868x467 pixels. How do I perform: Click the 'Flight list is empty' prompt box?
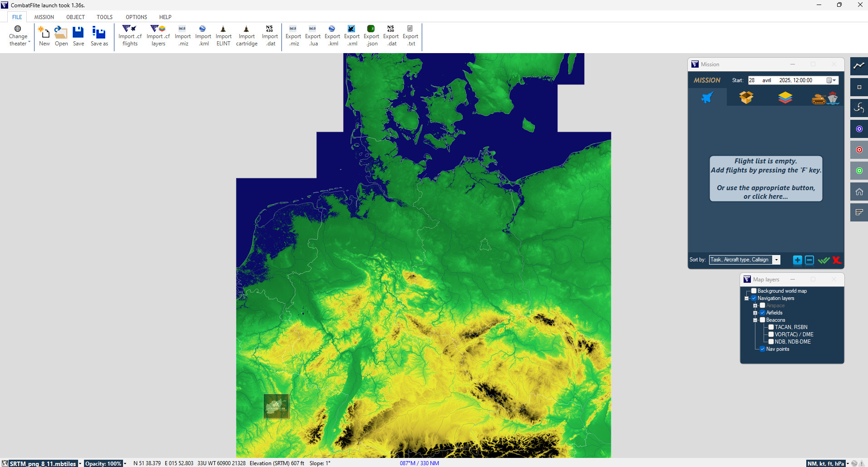tap(765, 178)
